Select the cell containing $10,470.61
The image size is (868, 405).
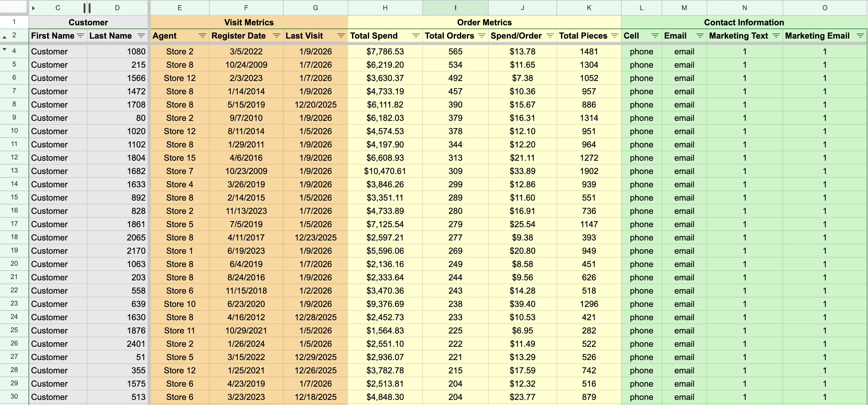[385, 171]
